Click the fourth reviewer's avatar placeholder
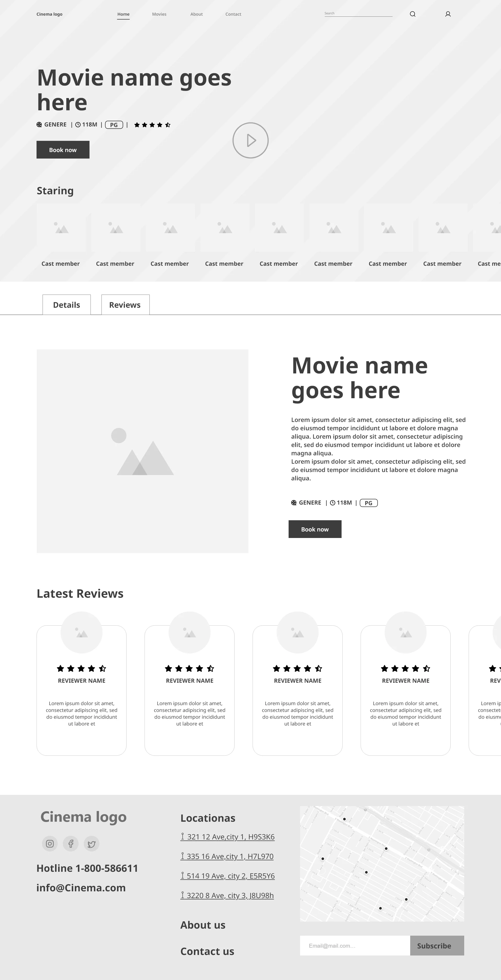 [x=406, y=633]
